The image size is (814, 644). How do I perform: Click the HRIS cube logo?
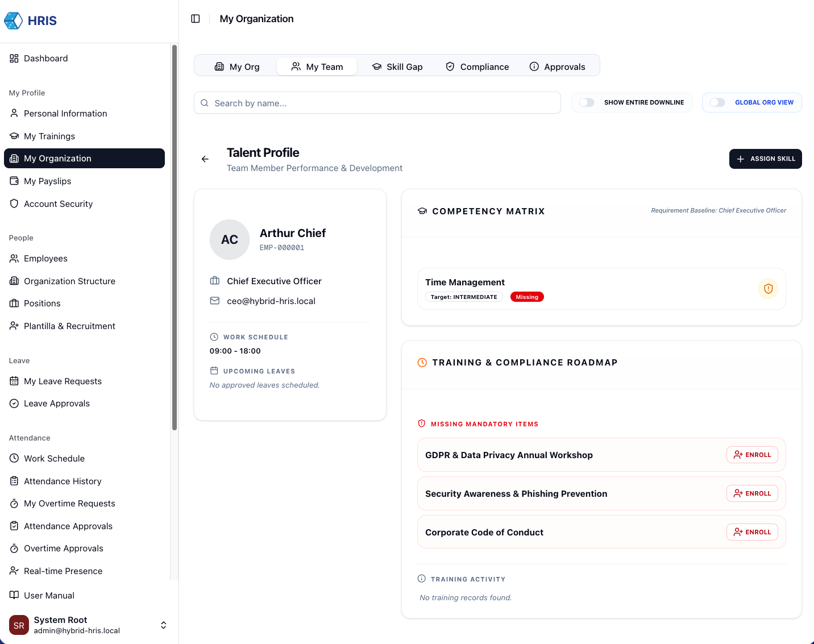click(14, 21)
